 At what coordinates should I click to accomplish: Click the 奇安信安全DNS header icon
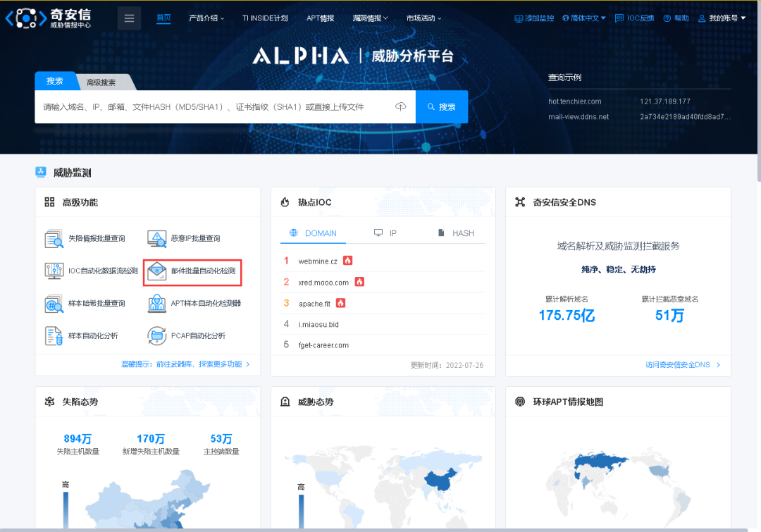pyautogui.click(x=520, y=202)
